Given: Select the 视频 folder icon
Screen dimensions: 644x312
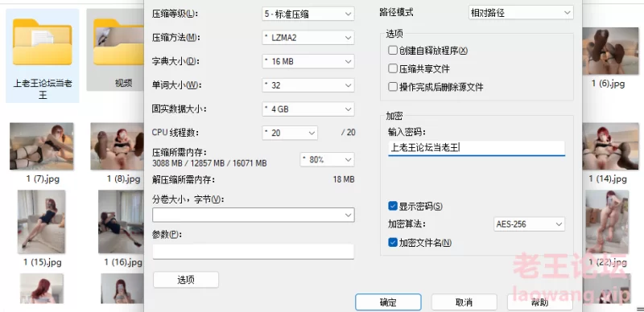Looking at the screenshot, I should (x=118, y=43).
